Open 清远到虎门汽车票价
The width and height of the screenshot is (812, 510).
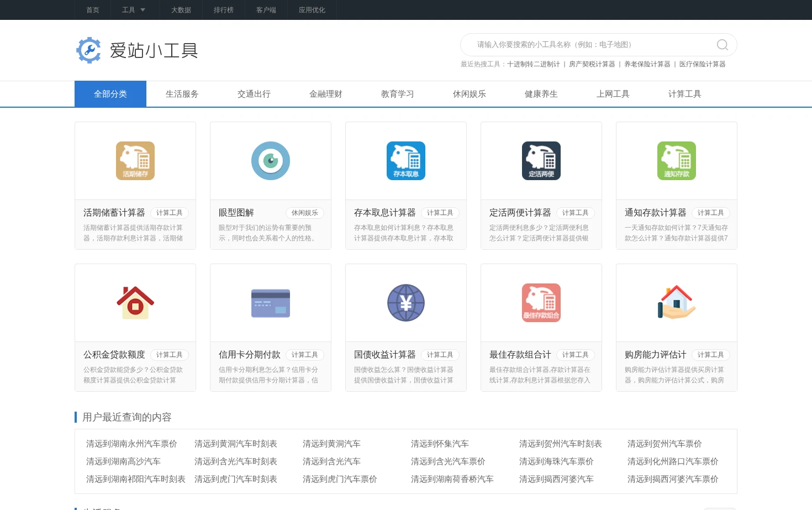[x=340, y=479]
